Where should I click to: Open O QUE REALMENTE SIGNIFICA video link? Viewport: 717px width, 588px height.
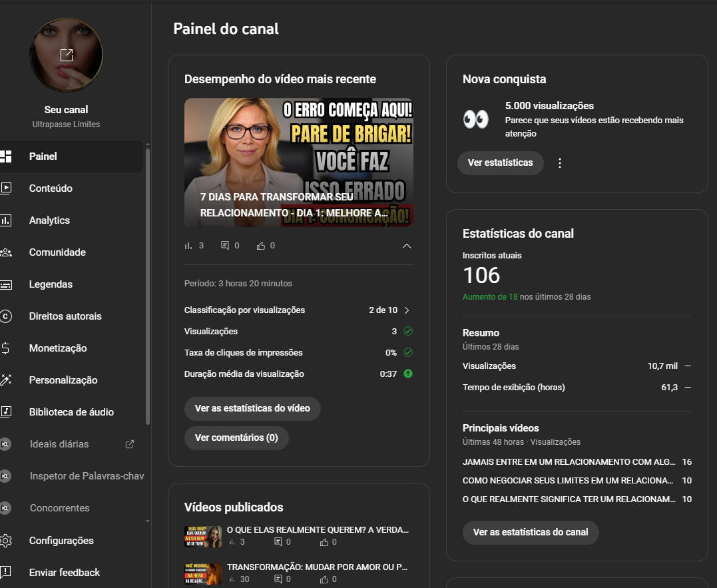click(x=569, y=499)
